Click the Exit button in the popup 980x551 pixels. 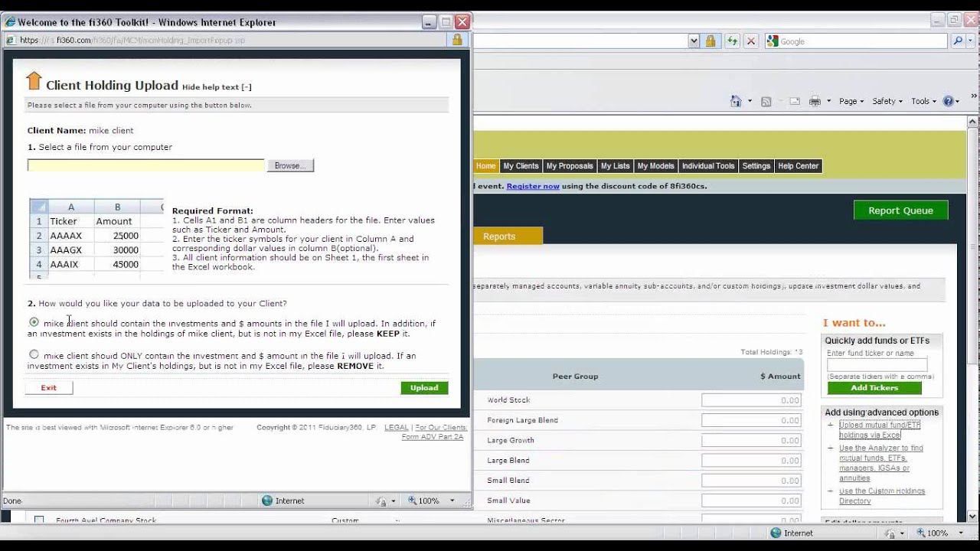(49, 388)
